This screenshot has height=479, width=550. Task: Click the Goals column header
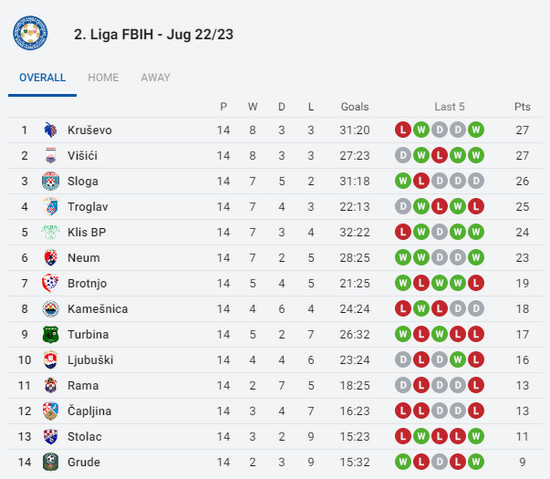click(355, 107)
